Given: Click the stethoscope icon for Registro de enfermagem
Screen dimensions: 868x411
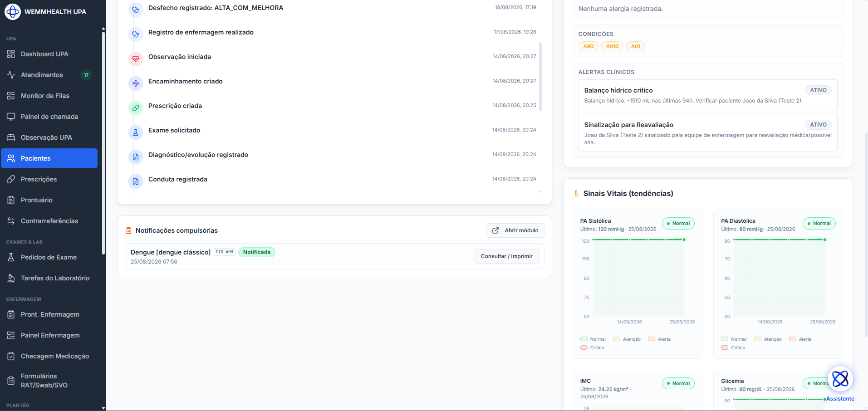Looking at the screenshot, I should (x=136, y=34).
